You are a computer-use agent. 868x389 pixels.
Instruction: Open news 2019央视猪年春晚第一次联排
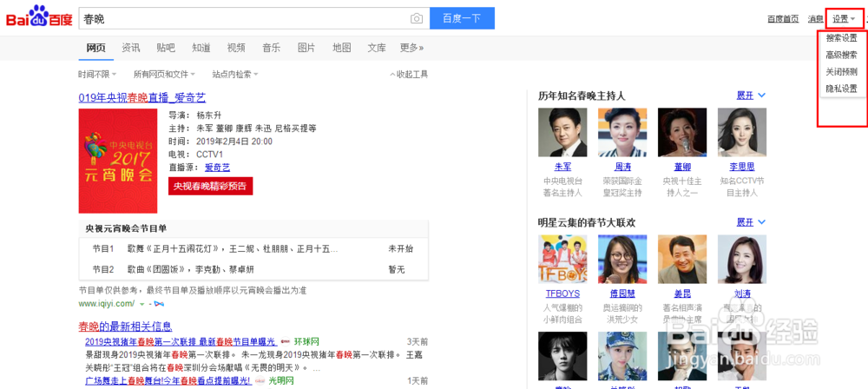181,341
